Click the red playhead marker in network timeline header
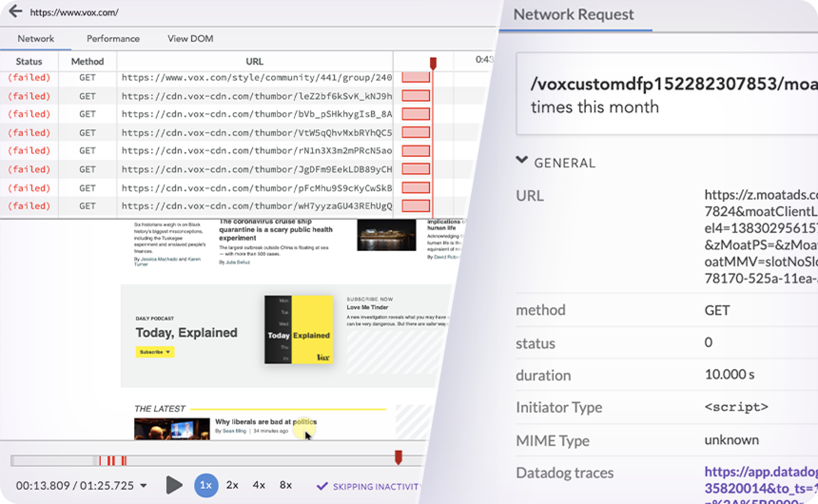 tap(433, 63)
